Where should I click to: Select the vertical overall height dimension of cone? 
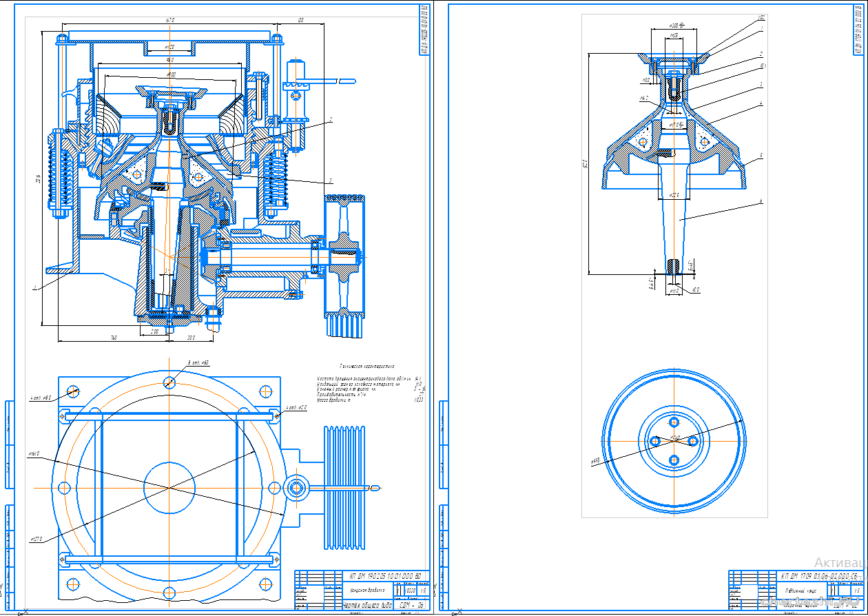[590, 164]
